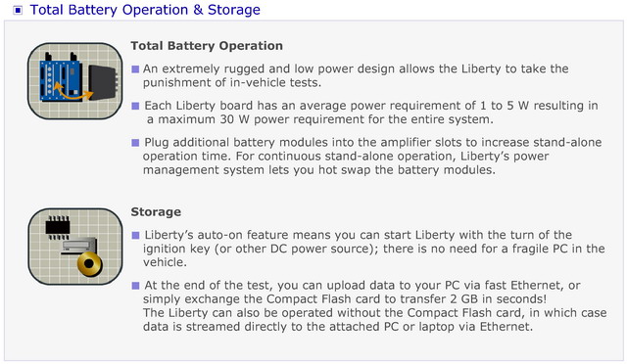Image resolution: width=627 pixels, height=364 pixels.
Task: Click the storage chip and disc illustration
Action: tap(75, 247)
